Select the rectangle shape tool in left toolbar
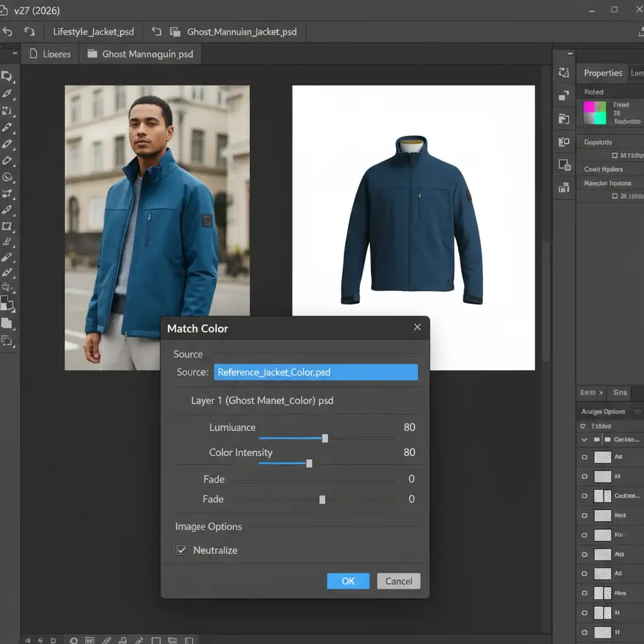Image resolution: width=644 pixels, height=644 pixels. click(7, 226)
